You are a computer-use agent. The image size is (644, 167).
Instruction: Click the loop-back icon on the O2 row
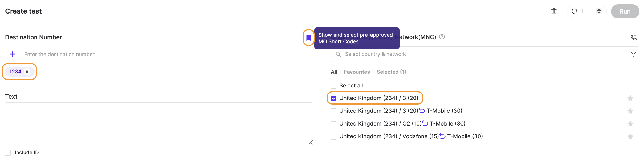pos(425,123)
